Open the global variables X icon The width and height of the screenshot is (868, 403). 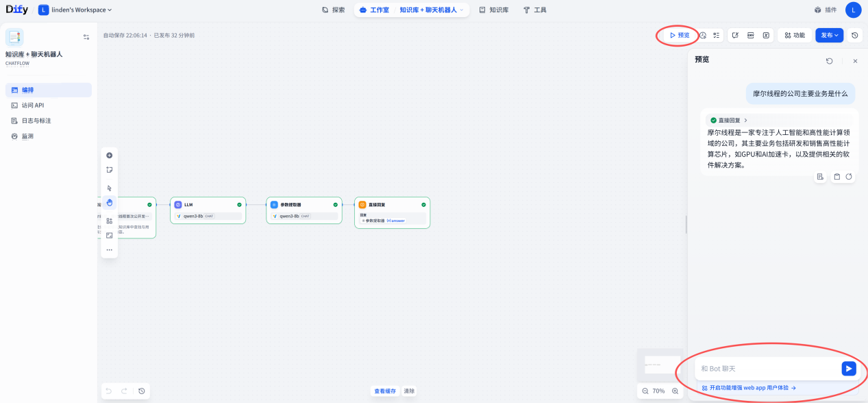pyautogui.click(x=766, y=35)
